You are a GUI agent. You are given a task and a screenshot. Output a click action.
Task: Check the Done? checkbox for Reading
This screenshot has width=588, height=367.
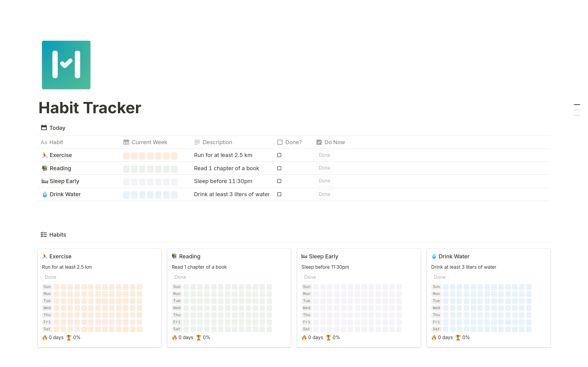(x=279, y=168)
